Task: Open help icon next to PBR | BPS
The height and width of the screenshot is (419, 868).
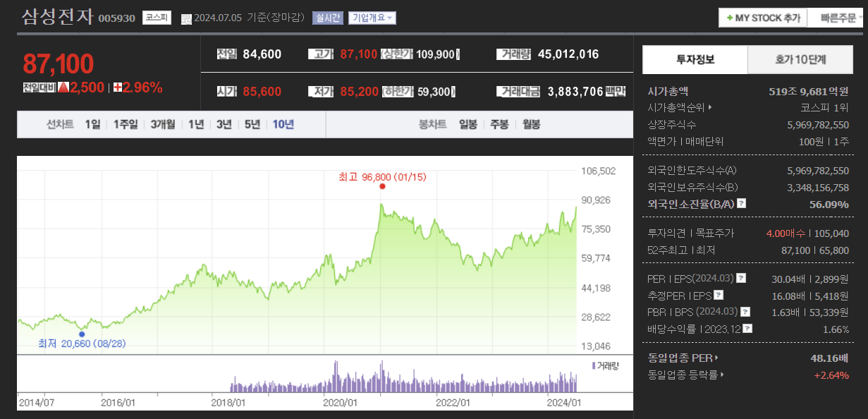Action: coord(745,312)
